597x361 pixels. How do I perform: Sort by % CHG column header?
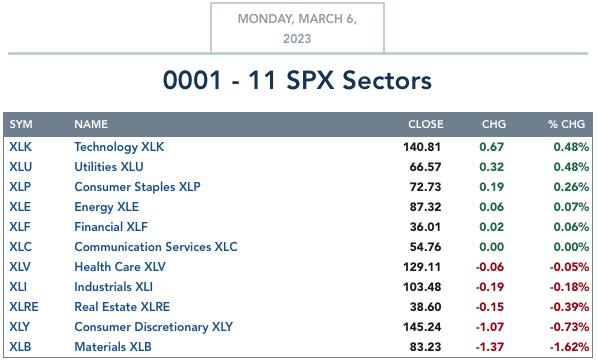click(566, 125)
